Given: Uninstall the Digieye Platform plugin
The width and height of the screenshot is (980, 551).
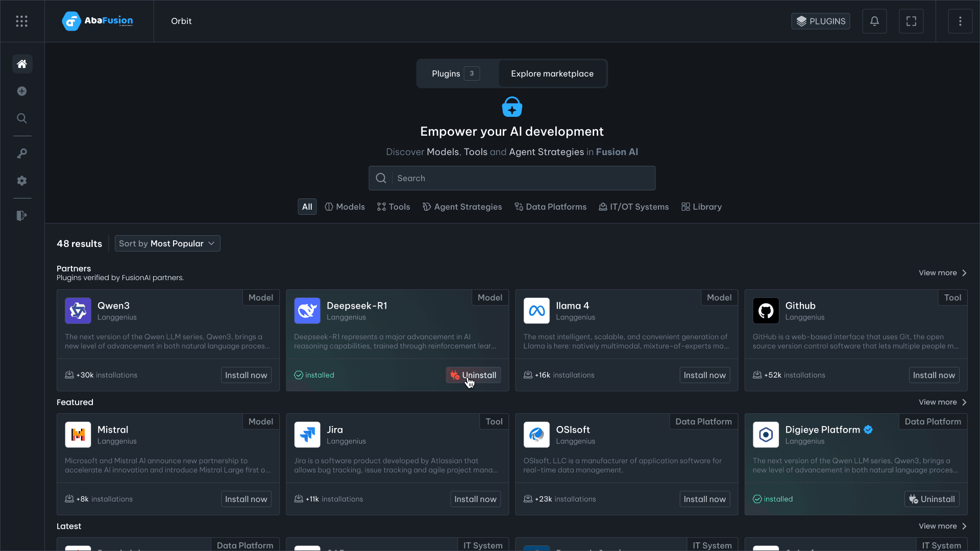Looking at the screenshot, I should 932,499.
